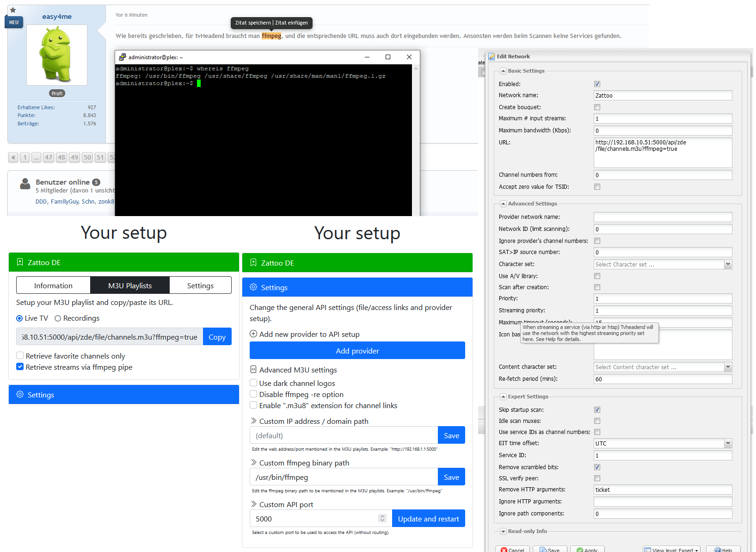Click the Copy button beside the M3U URL
This screenshot has width=756, height=552.
pos(217,337)
